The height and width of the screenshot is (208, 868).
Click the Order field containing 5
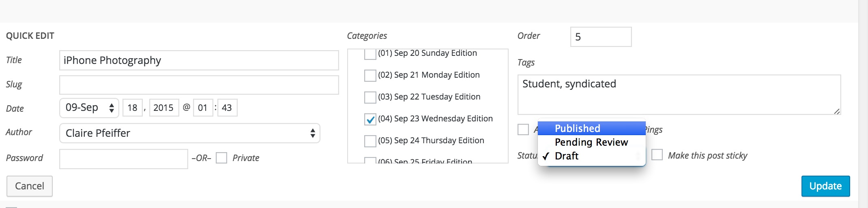pyautogui.click(x=601, y=37)
